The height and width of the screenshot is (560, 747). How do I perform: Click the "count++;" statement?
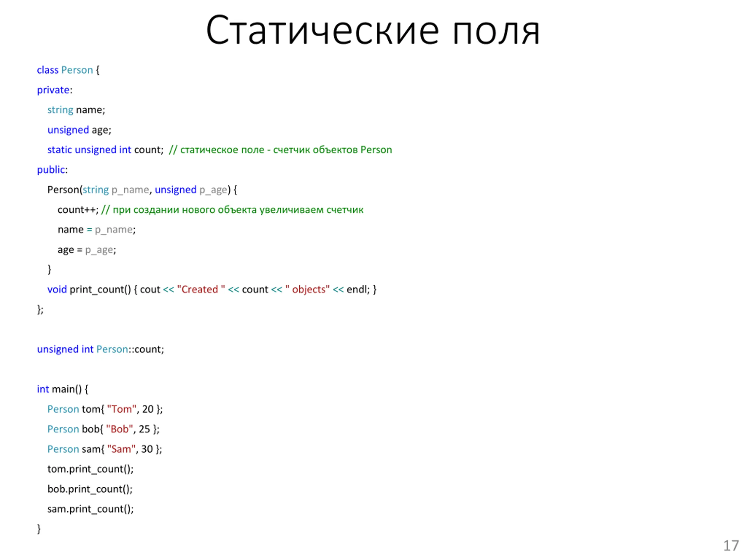click(x=78, y=210)
